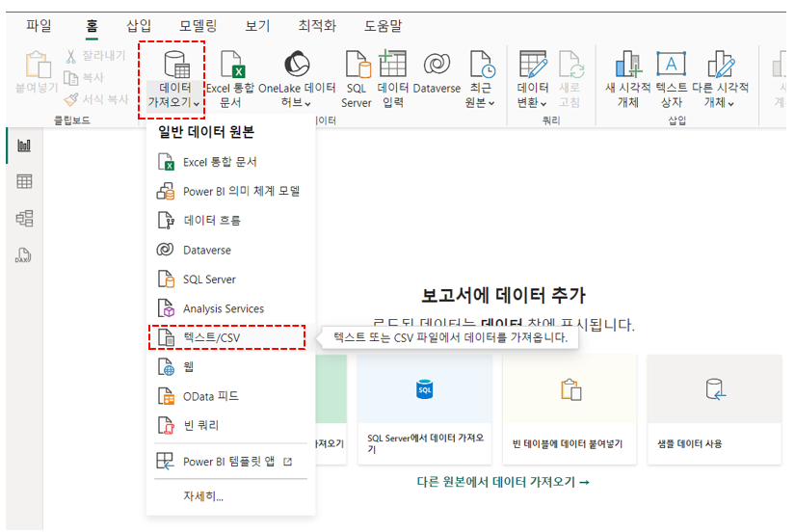Viewport: 795px width, 532px height.
Task: Click the SQL Server에서 데이터 가져오기 card
Action: 425,410
